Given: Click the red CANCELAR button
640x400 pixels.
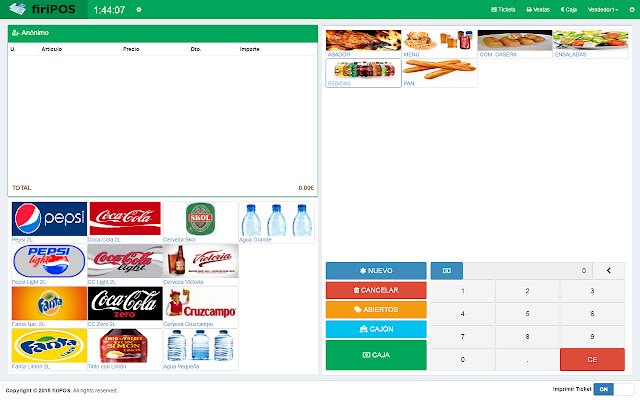Looking at the screenshot, I should pyautogui.click(x=376, y=290).
